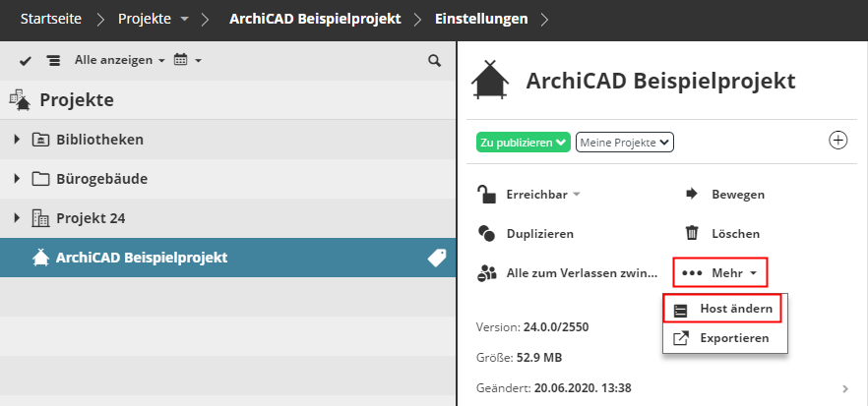Image resolution: width=868 pixels, height=406 pixels.
Task: Click the tag icon on ArchiCAD Beispielprojekt row
Action: point(436,258)
